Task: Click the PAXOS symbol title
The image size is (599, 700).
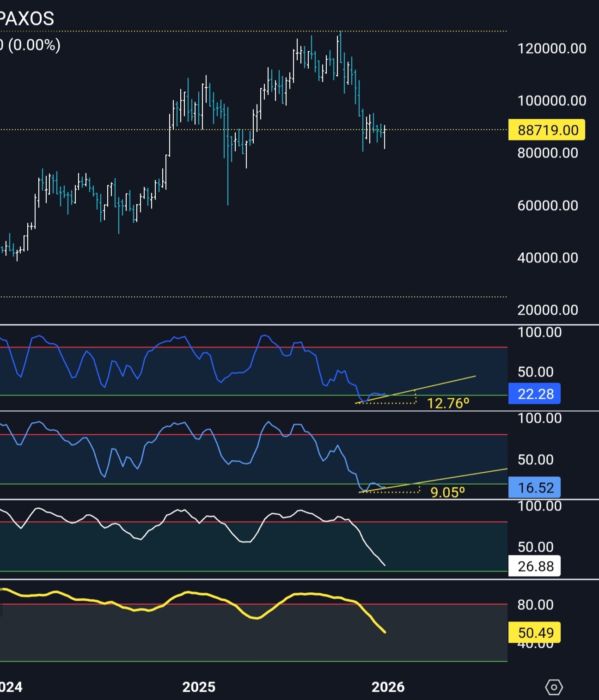Action: tap(27, 18)
